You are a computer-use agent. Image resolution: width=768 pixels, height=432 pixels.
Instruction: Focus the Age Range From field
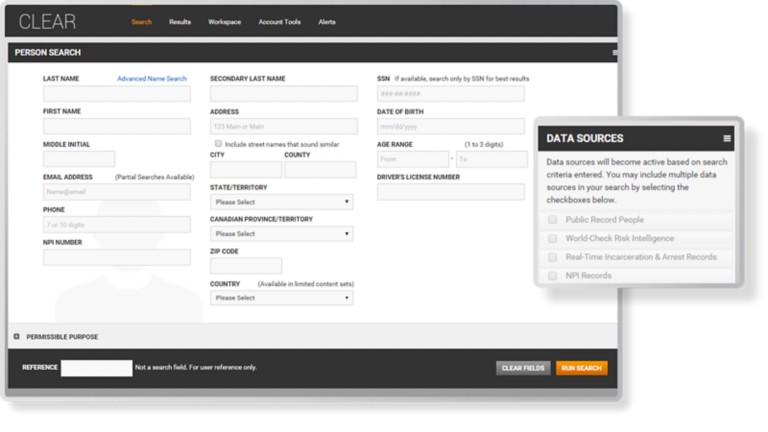click(x=413, y=159)
